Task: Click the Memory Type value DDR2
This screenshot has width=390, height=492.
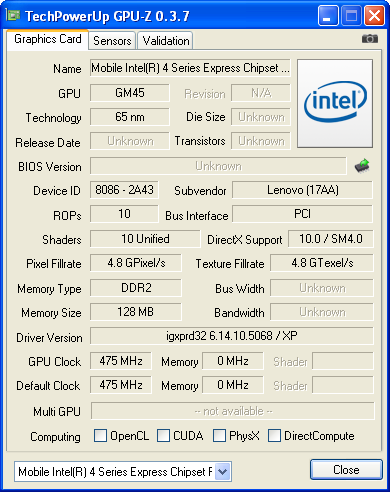Action: click(x=136, y=288)
